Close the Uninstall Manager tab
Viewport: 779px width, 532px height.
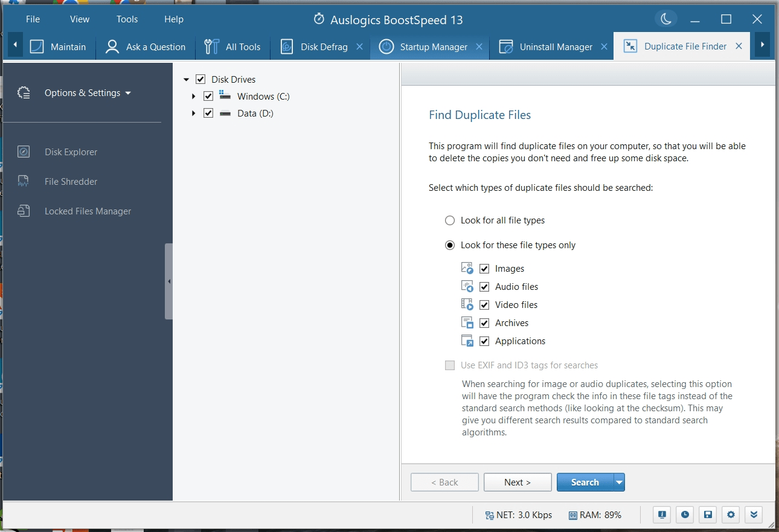[x=604, y=46]
